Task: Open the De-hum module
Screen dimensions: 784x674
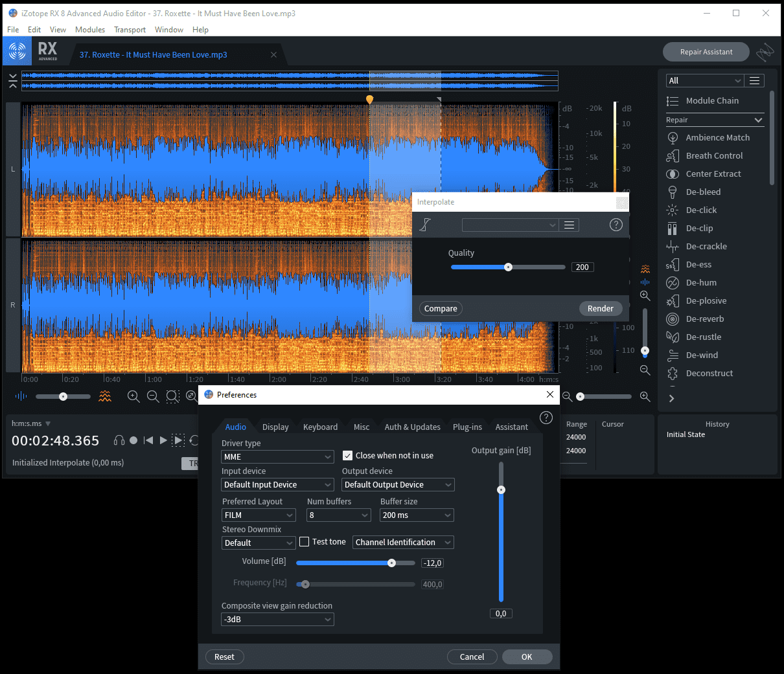Action: pos(701,282)
